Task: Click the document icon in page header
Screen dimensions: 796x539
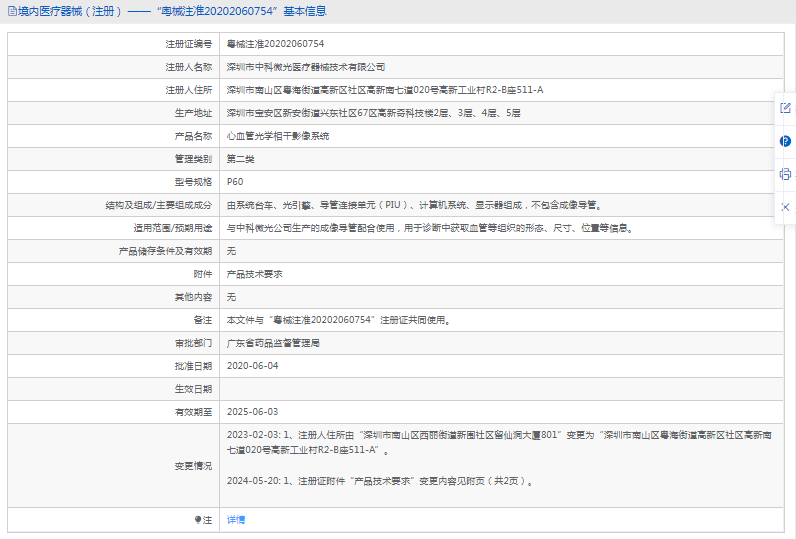Action: [x=12, y=11]
